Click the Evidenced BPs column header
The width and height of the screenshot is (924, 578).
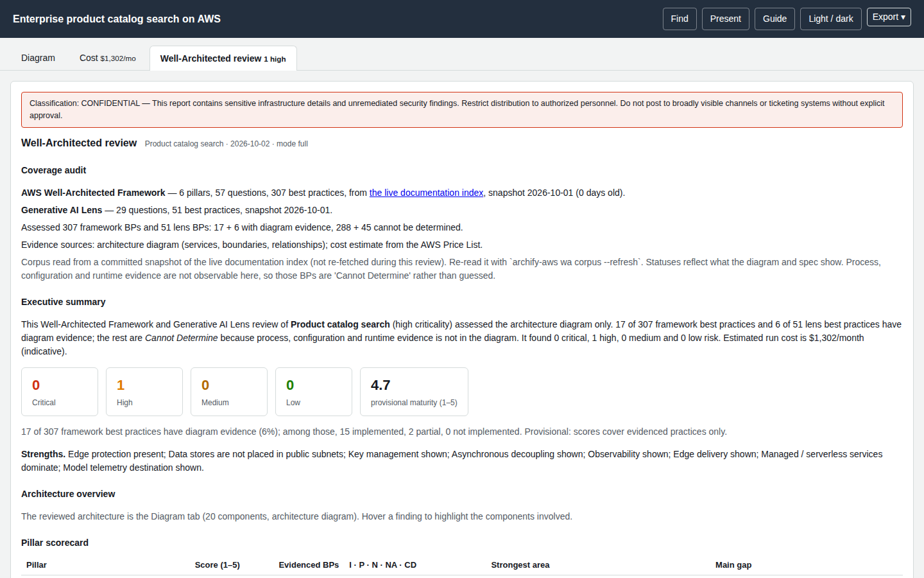coord(309,565)
